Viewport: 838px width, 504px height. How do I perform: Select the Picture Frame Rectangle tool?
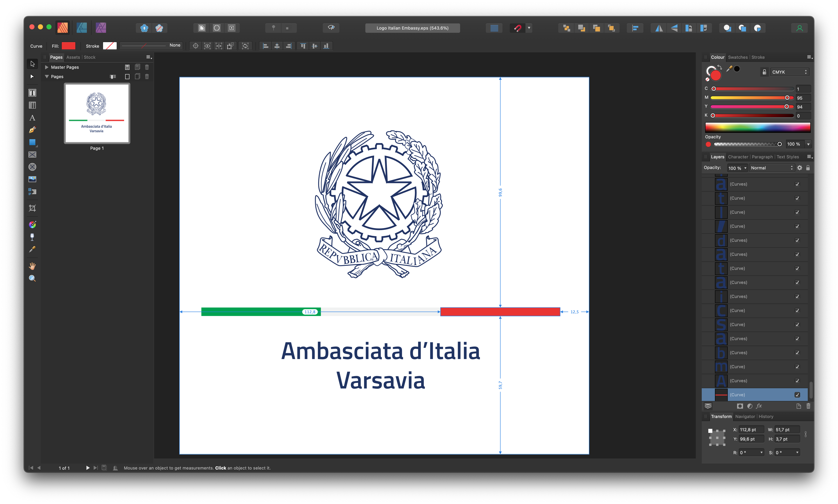pos(32,155)
